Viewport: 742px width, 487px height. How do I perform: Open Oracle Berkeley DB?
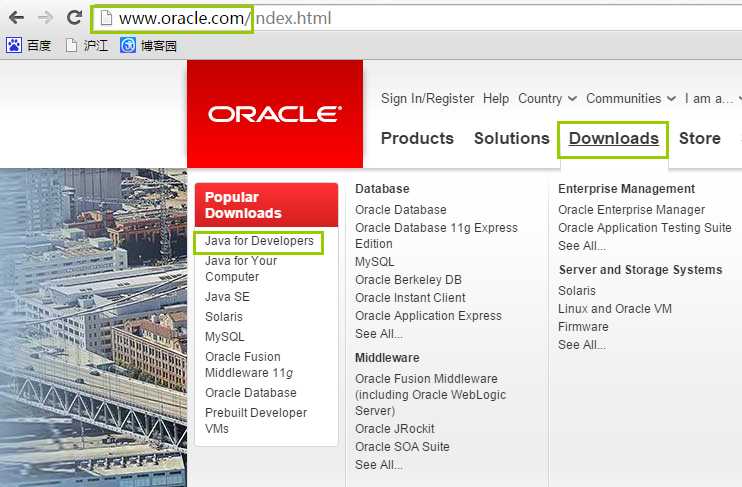coord(408,280)
